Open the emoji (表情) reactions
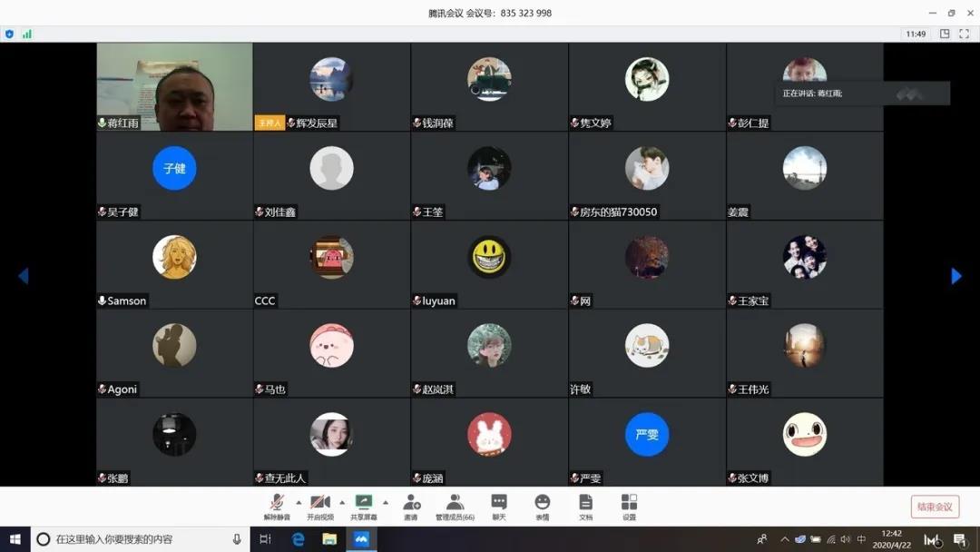980x552 pixels. (542, 506)
